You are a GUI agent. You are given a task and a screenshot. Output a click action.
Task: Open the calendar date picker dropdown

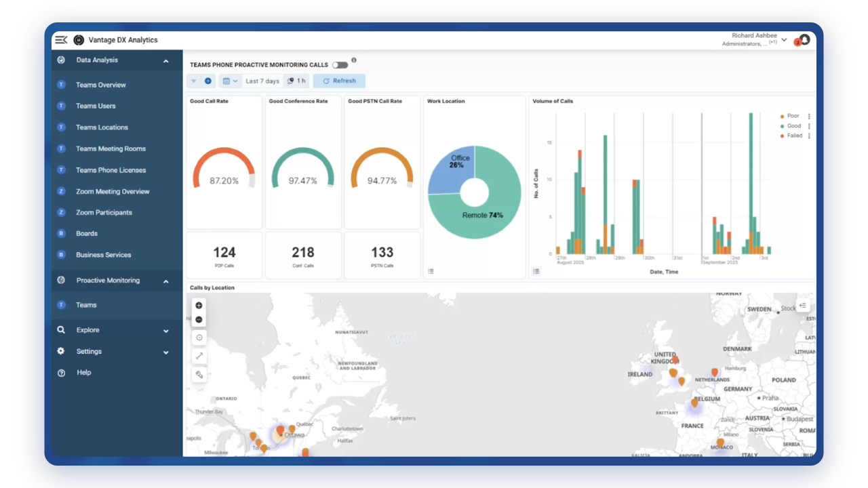[230, 81]
